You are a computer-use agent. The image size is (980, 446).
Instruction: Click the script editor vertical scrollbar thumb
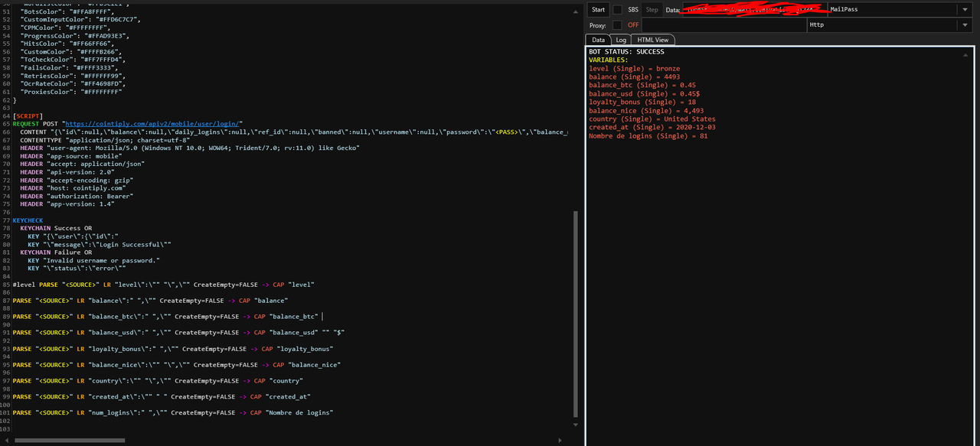577,313
